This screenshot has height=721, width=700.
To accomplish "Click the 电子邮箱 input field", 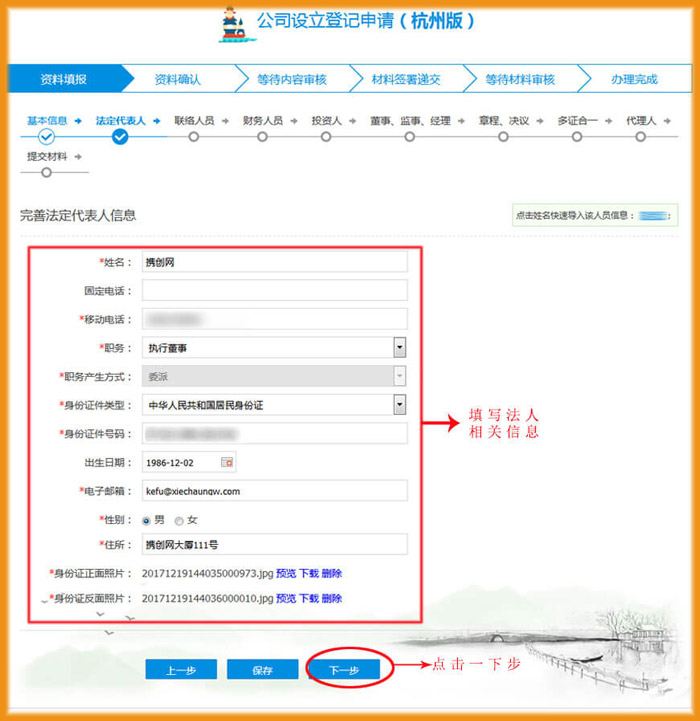I will tap(275, 491).
